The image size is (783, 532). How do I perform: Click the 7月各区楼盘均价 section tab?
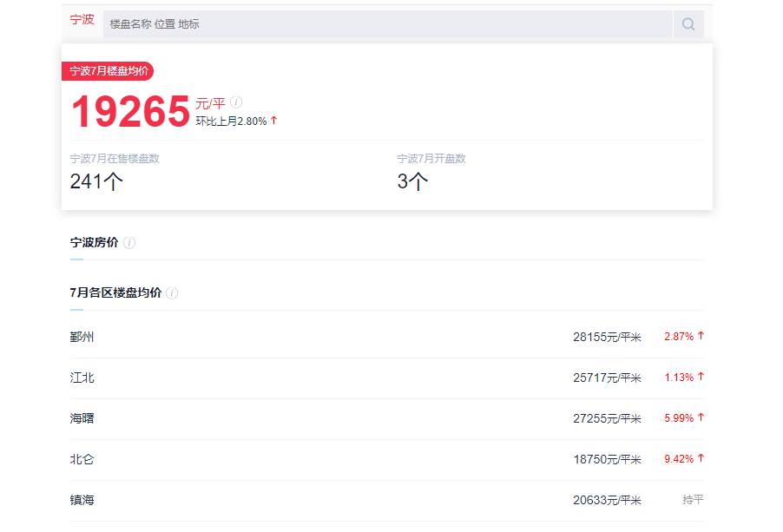tap(115, 293)
